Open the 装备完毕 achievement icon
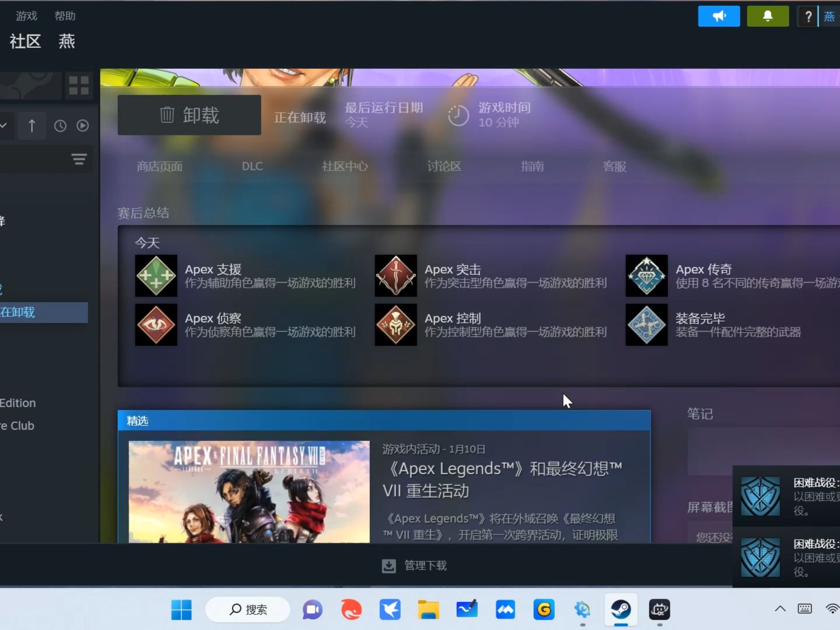The height and width of the screenshot is (630, 840). click(647, 324)
